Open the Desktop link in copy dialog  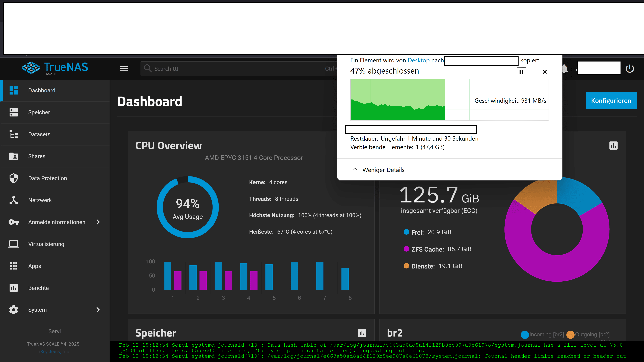(418, 61)
